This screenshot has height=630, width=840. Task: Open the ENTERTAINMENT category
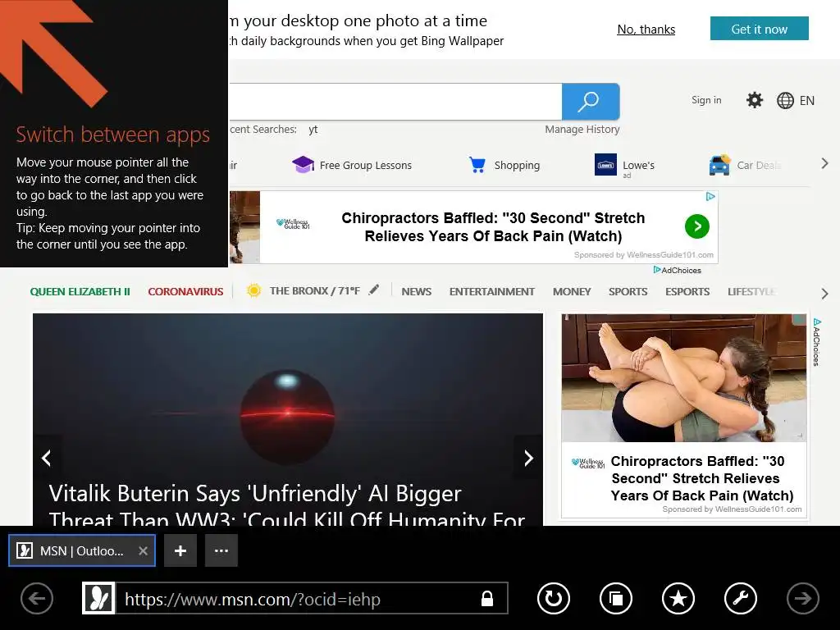coord(492,291)
